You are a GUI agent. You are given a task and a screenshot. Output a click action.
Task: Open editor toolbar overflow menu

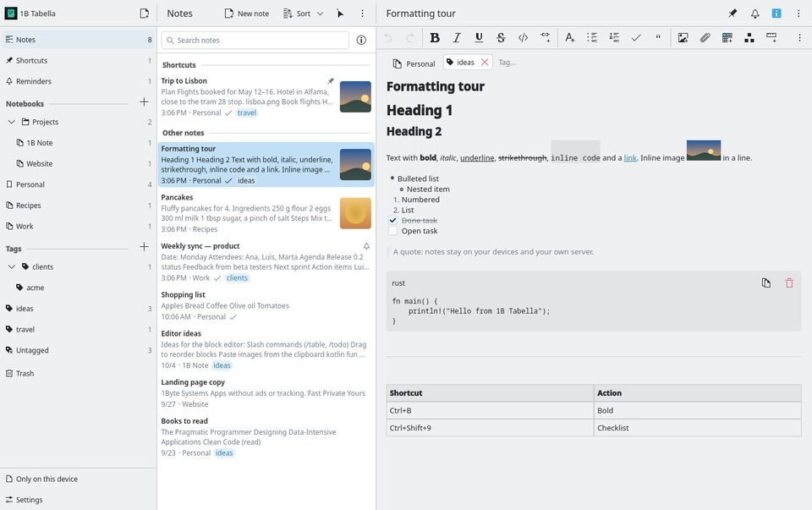coord(799,38)
